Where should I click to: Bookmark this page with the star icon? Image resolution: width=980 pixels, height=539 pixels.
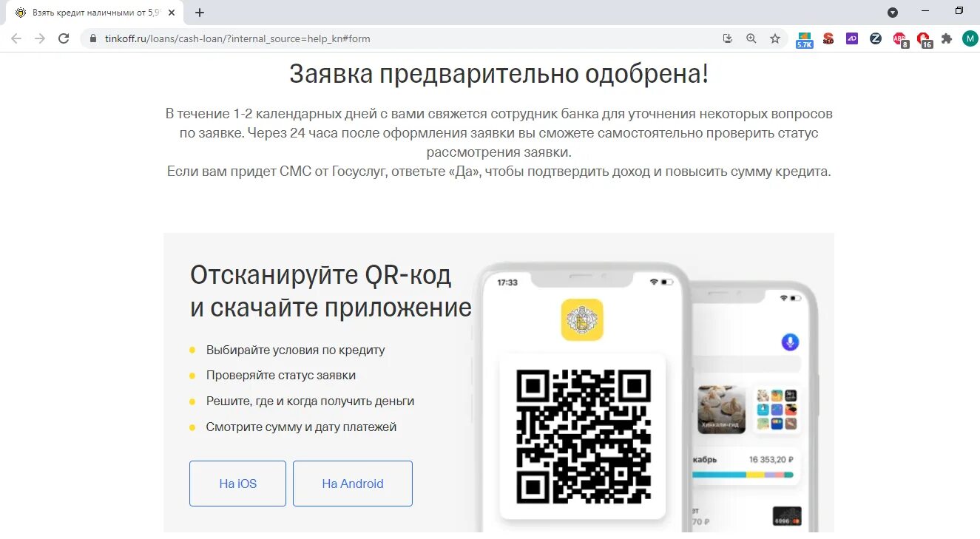coord(775,38)
